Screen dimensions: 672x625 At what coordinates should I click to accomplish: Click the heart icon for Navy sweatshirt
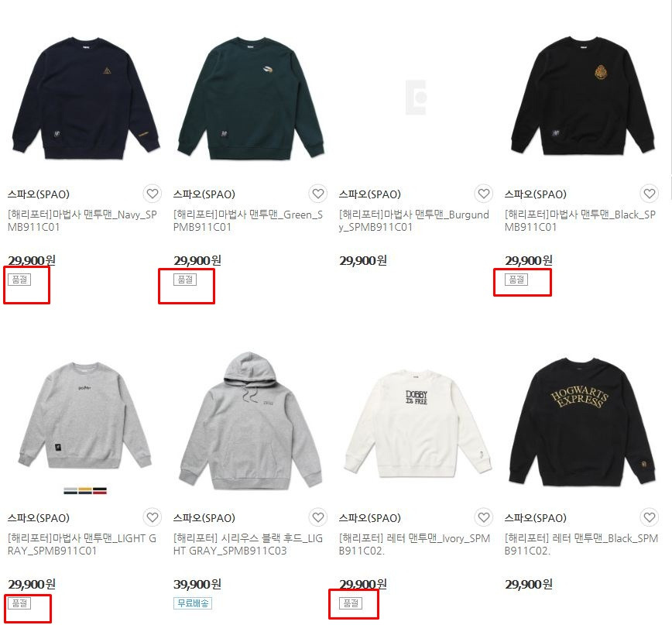153,194
